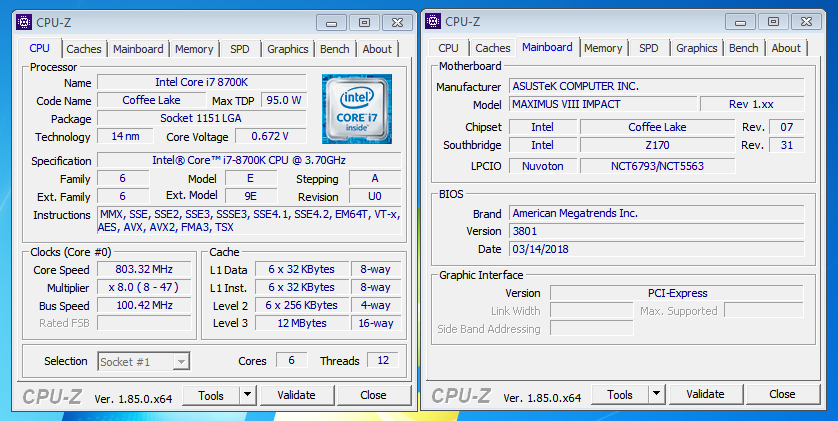
Task: Open SPD tab in left window
Action: 240,49
